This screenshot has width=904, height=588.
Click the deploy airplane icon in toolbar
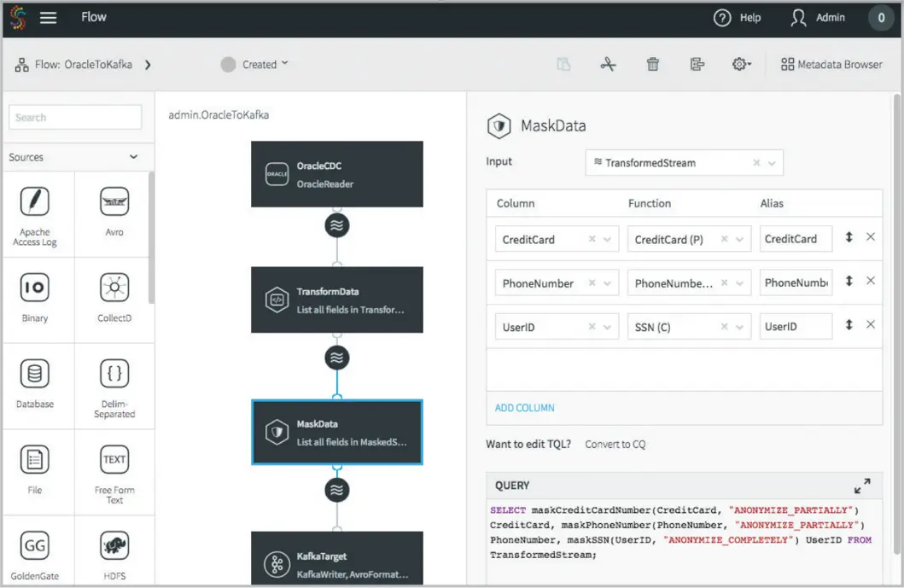[x=608, y=64]
